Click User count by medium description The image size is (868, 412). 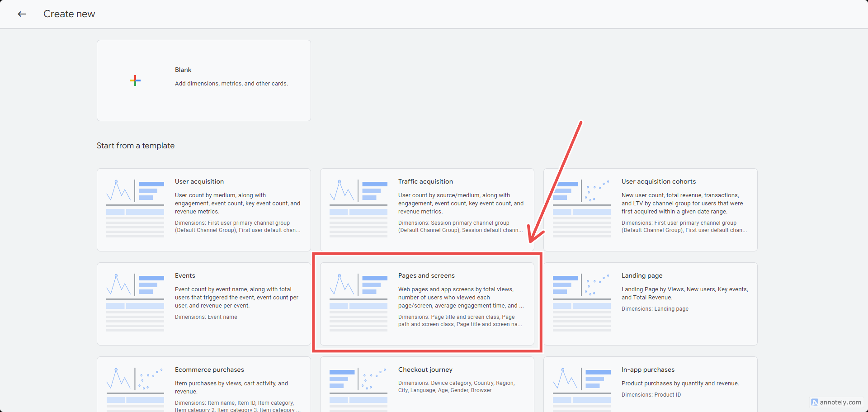(x=238, y=204)
